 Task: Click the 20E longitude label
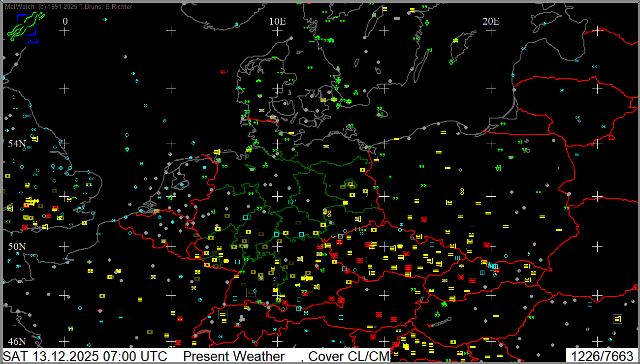pos(491,21)
